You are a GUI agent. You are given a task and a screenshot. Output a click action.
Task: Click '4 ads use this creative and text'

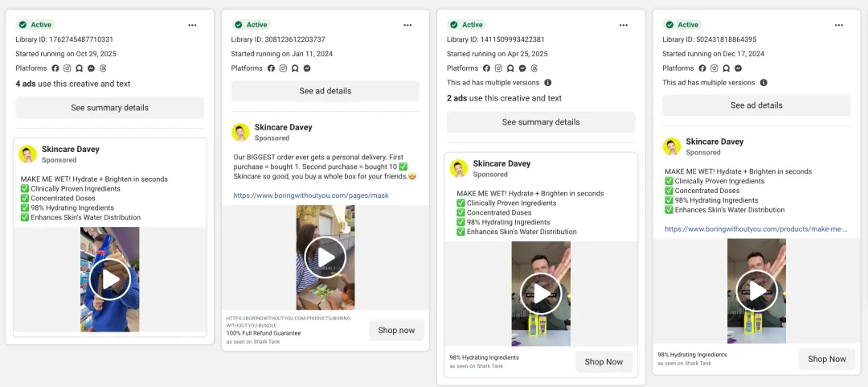pos(73,84)
